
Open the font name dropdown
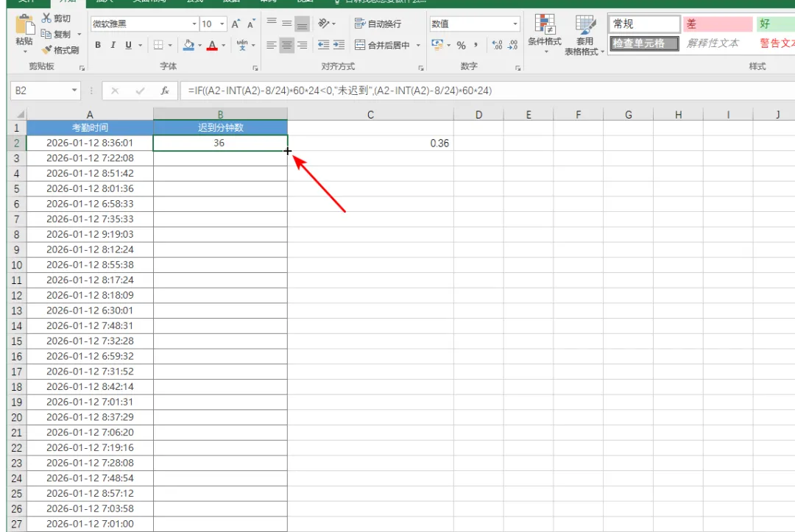(x=194, y=24)
